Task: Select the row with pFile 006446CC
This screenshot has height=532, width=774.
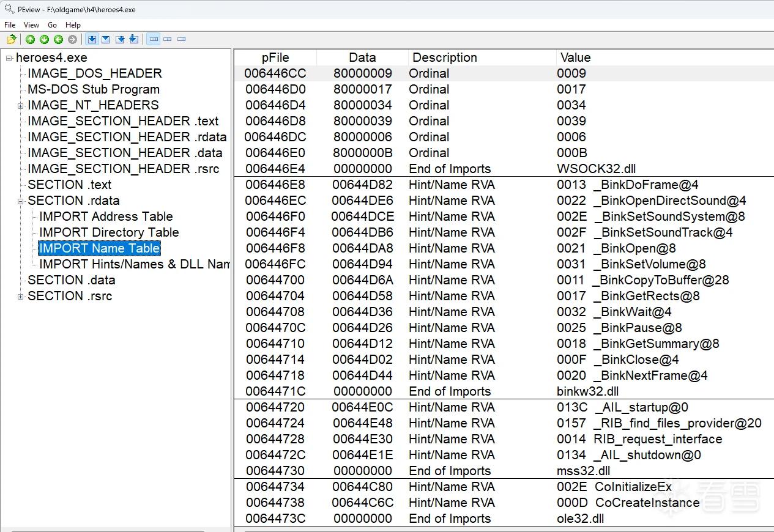Action: pyautogui.click(x=504, y=73)
